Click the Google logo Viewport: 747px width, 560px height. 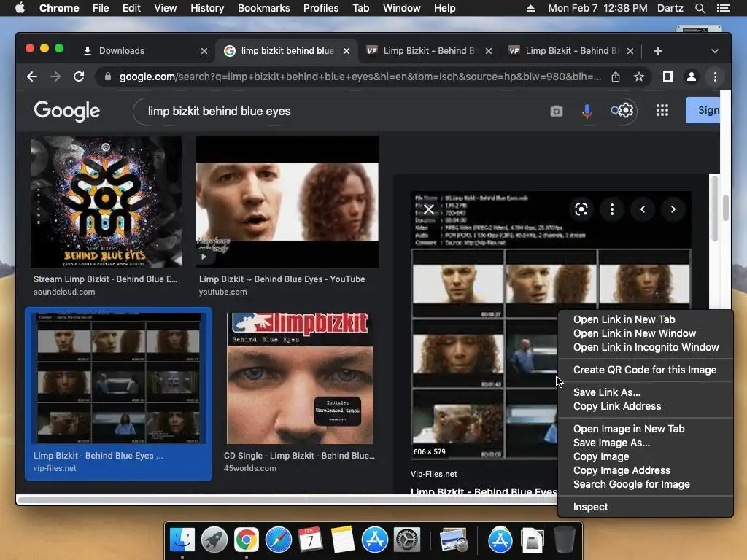coord(66,111)
